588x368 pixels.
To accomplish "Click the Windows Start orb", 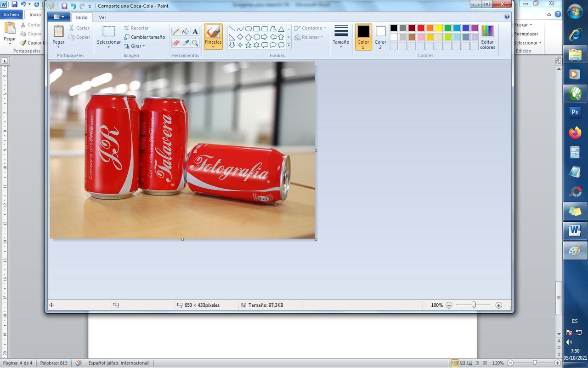I will pyautogui.click(x=575, y=11).
